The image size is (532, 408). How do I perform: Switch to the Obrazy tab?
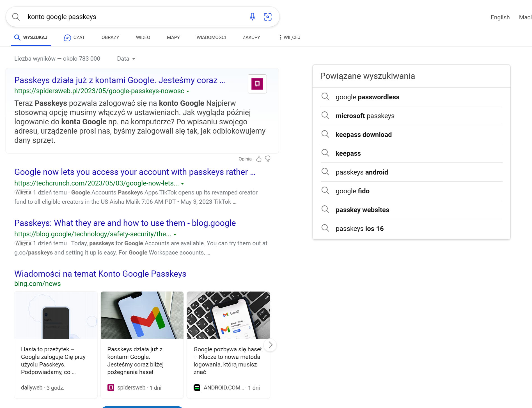(x=110, y=38)
